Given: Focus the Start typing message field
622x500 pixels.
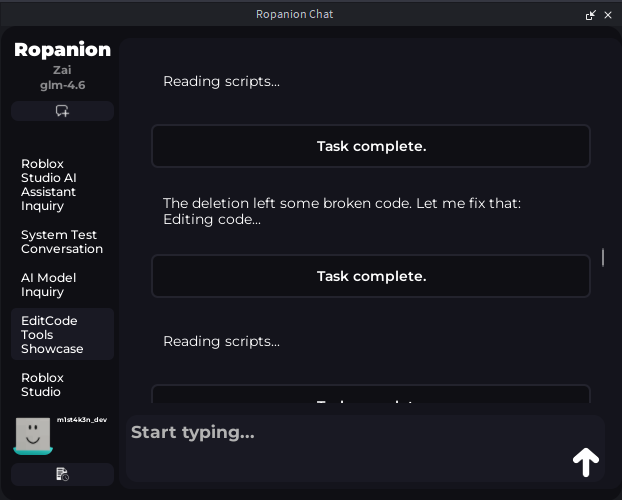Looking at the screenshot, I should [340, 433].
